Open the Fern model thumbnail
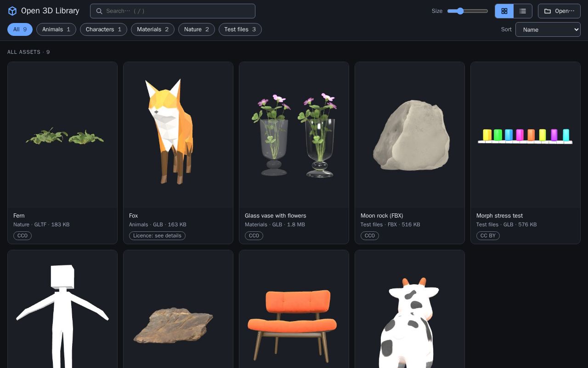This screenshot has width=588, height=368. [62, 135]
